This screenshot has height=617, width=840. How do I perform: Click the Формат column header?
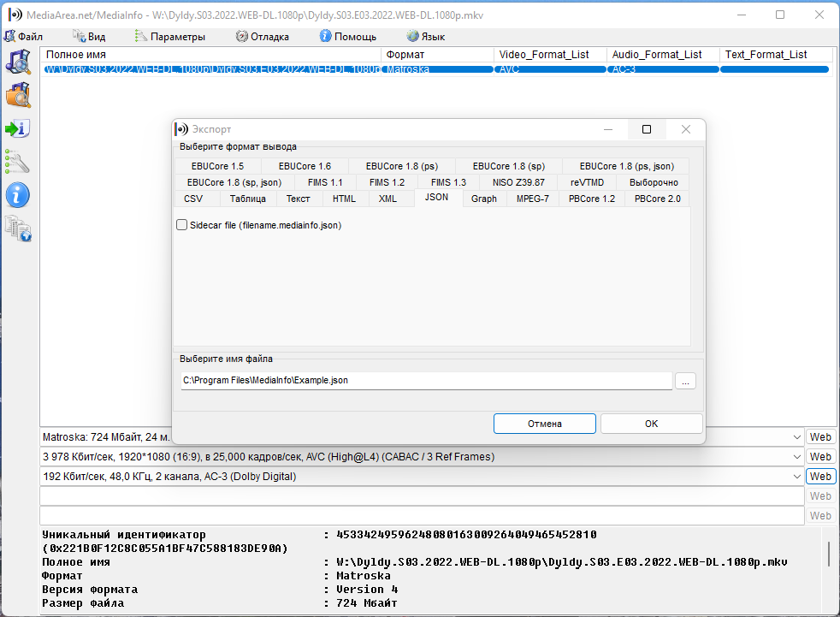click(x=437, y=55)
